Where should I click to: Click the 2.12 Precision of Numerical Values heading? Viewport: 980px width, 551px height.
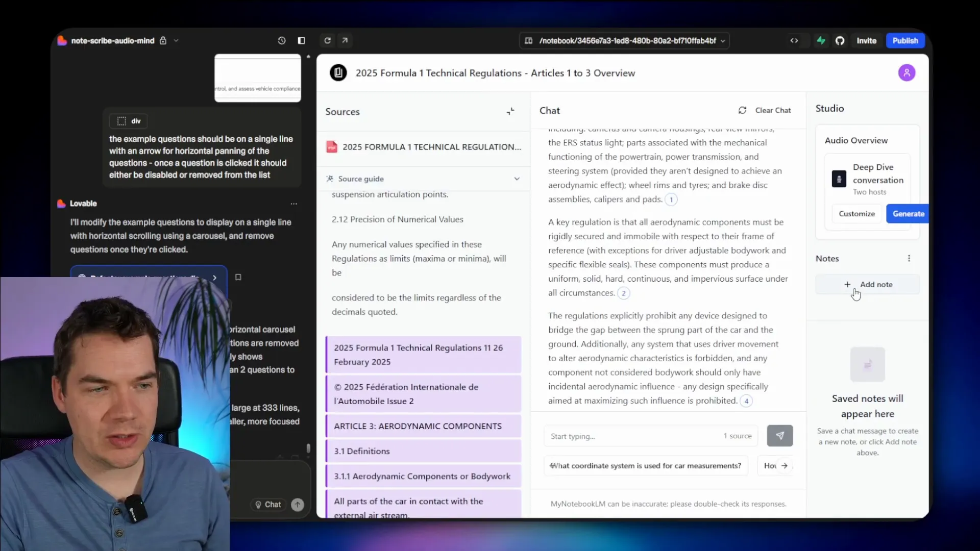(397, 219)
